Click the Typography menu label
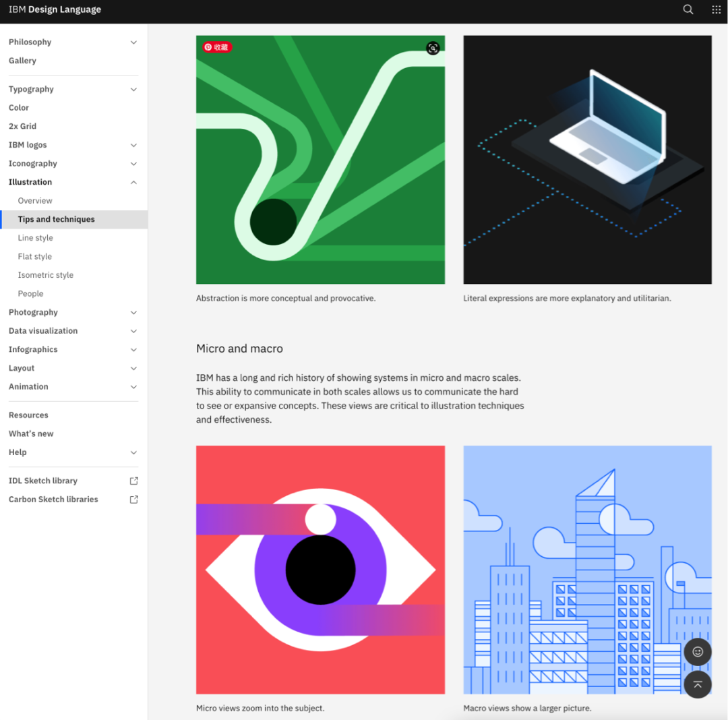728x720 pixels. [x=31, y=89]
